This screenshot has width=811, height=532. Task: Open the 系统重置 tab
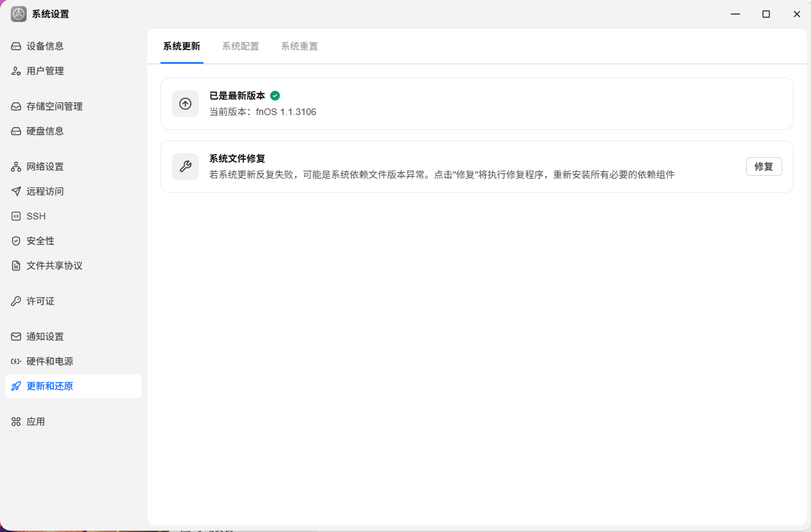coord(299,46)
